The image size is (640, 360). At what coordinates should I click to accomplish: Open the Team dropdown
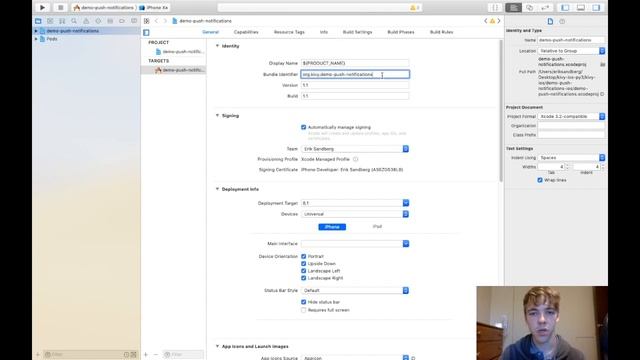355,149
